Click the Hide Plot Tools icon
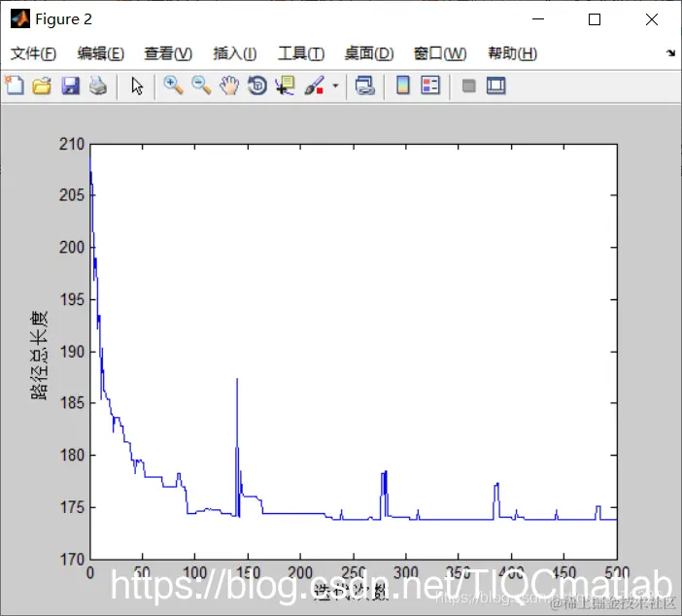682x616 pixels. tap(468, 86)
